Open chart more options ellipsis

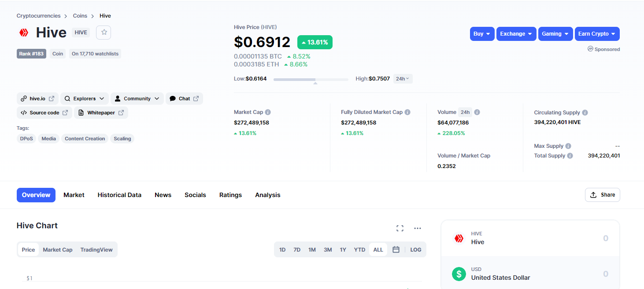[418, 228]
